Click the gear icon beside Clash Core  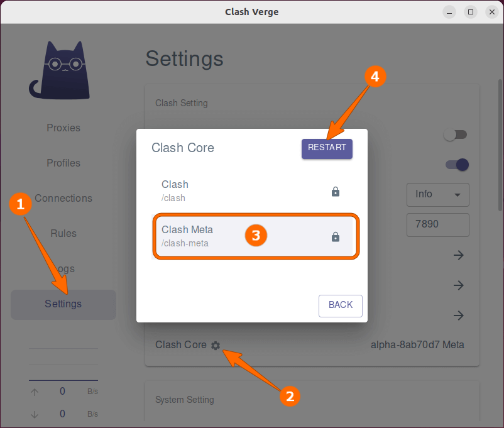tap(216, 345)
